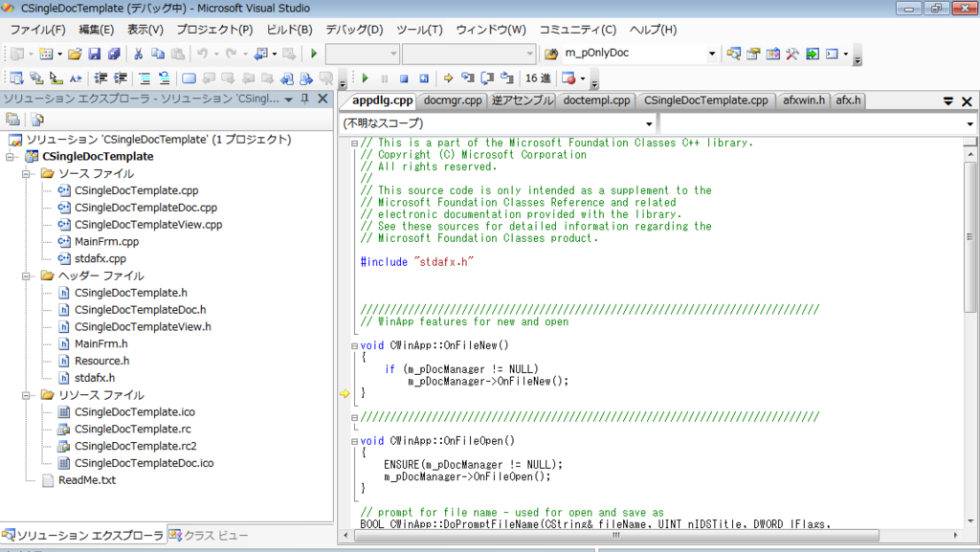This screenshot has height=552, width=980.
Task: Open the 不明なスコープ scope dropdown
Action: click(649, 123)
